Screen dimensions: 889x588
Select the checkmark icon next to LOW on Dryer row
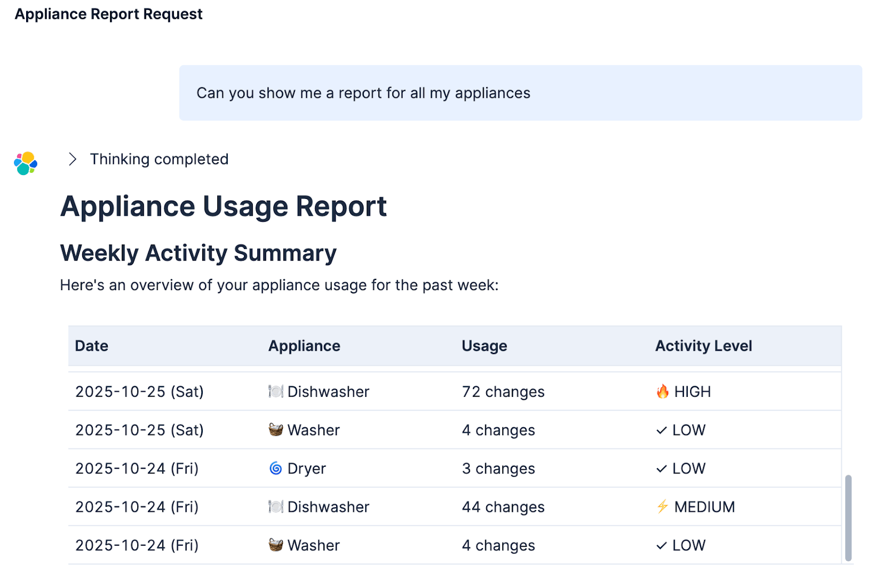(x=661, y=469)
